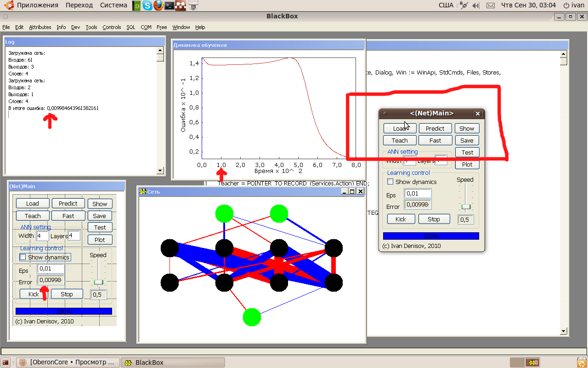Click the volume speaker icon
Viewport: 588px width, 368px height.
click(475, 6)
